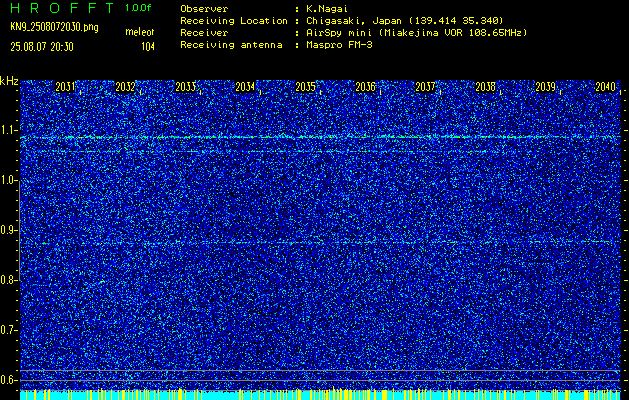Select the 0.7 frequency axis label
Viewport: 629px width, 400px height.
click(x=8, y=330)
